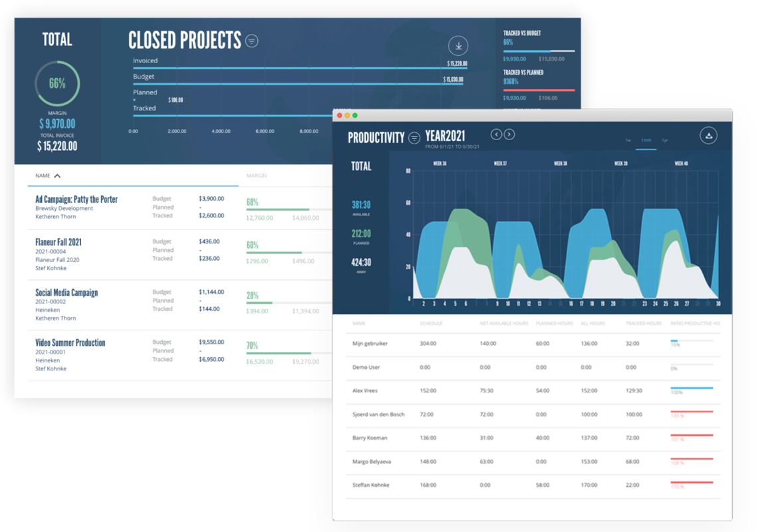The image size is (758, 532).
Task: Click the $15,220.00 total invoice amount
Action: (57, 146)
